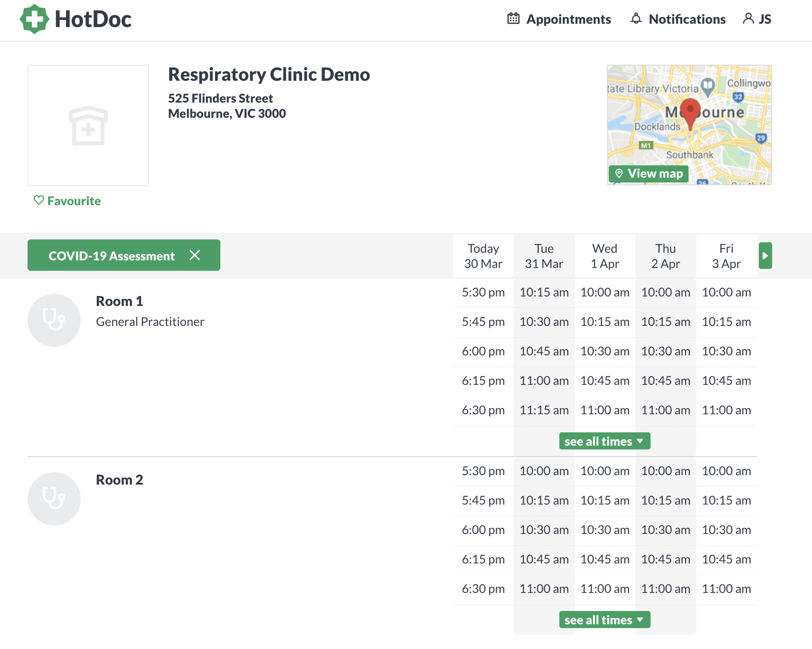Click the Room 1 stethoscope avatar icon
812x649 pixels.
coord(54,320)
